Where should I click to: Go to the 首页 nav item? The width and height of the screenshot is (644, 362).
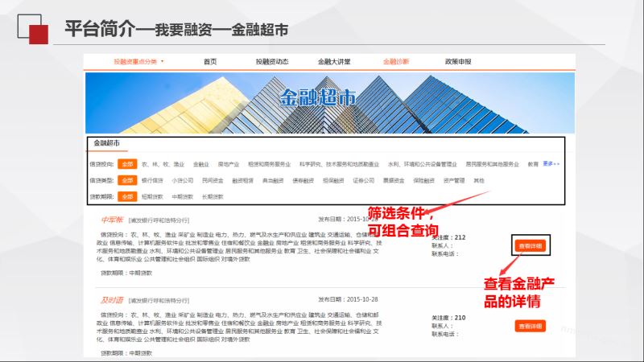[x=210, y=61]
